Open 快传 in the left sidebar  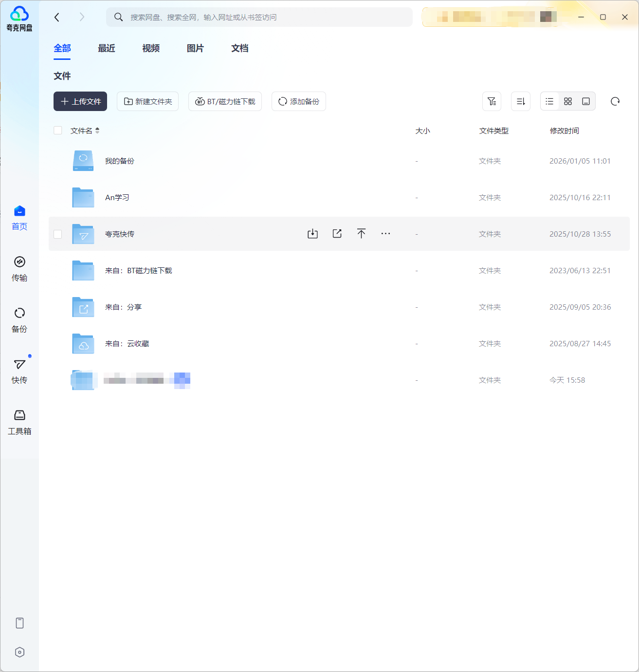click(19, 371)
